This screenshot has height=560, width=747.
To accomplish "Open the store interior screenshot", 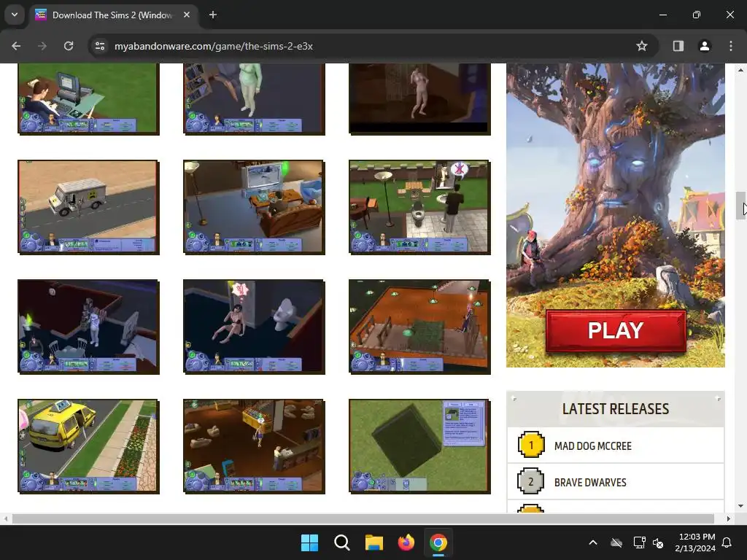I will [x=254, y=446].
